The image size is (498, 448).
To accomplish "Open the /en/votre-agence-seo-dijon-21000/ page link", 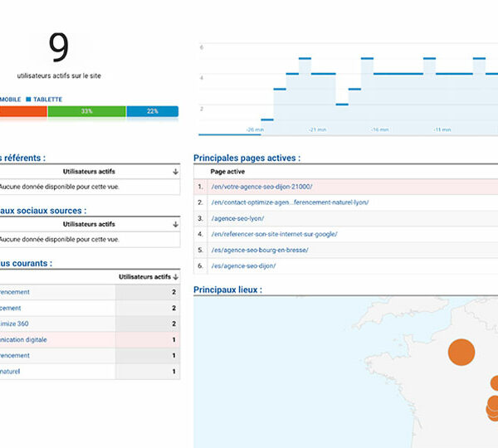I will pyautogui.click(x=261, y=187).
